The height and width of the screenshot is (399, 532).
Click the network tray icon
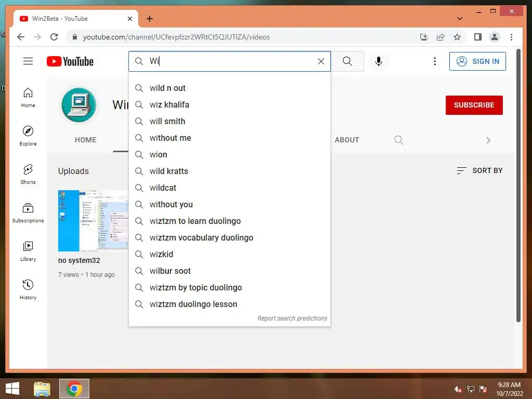471,389
